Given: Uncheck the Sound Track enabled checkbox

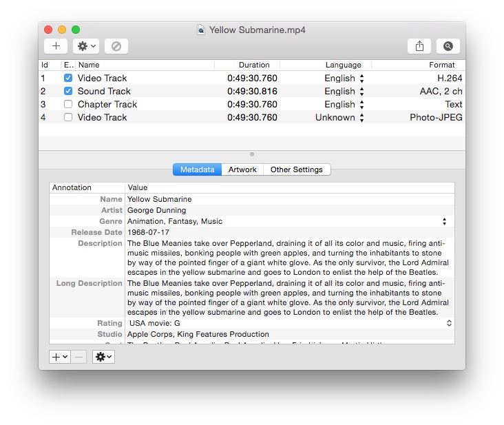Looking at the screenshot, I should pyautogui.click(x=68, y=91).
